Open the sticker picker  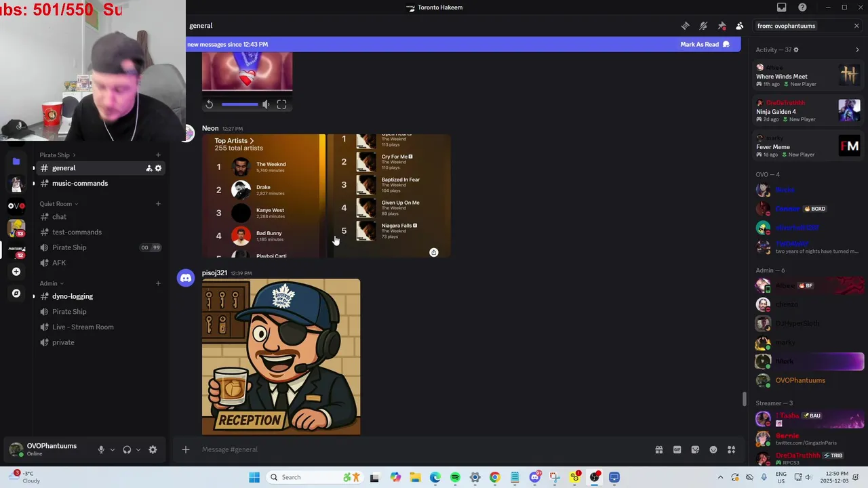click(695, 449)
